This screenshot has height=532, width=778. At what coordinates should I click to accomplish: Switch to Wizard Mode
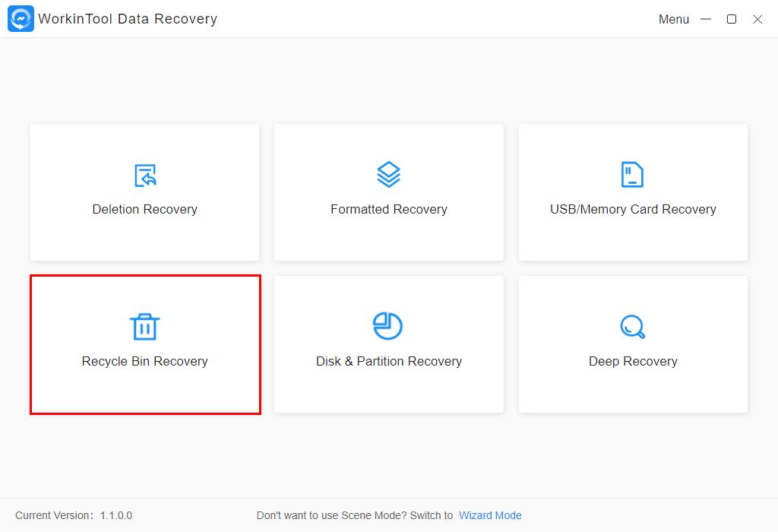490,515
